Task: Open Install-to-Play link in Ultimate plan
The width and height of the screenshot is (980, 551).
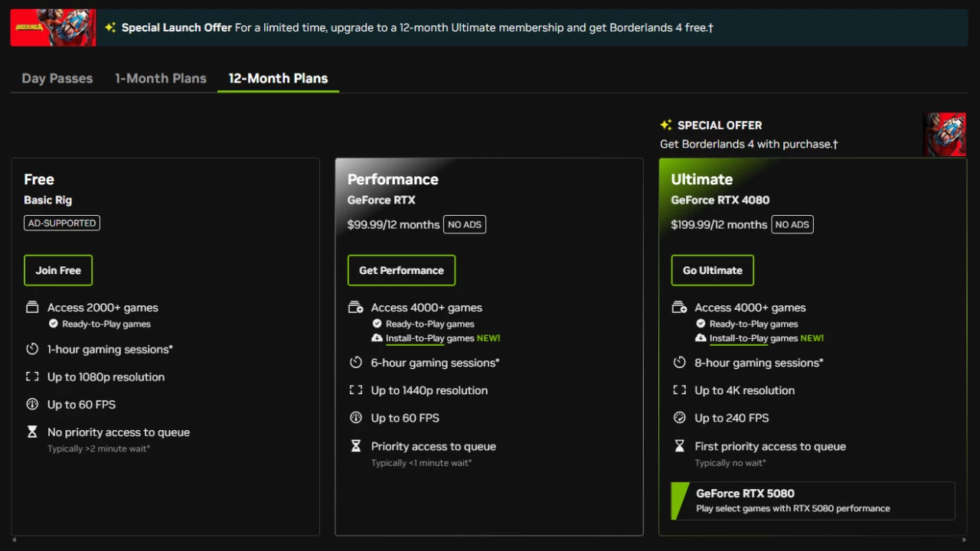Action: tap(739, 338)
